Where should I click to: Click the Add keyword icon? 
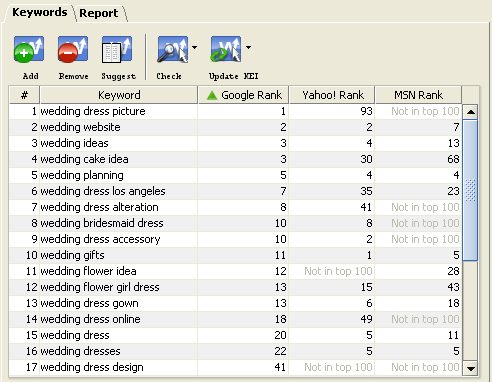click(x=29, y=49)
